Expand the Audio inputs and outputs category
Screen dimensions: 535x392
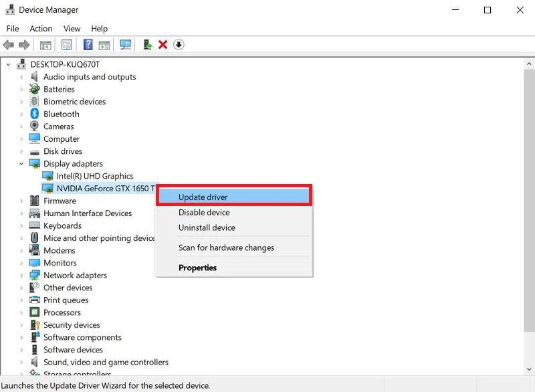pos(21,77)
